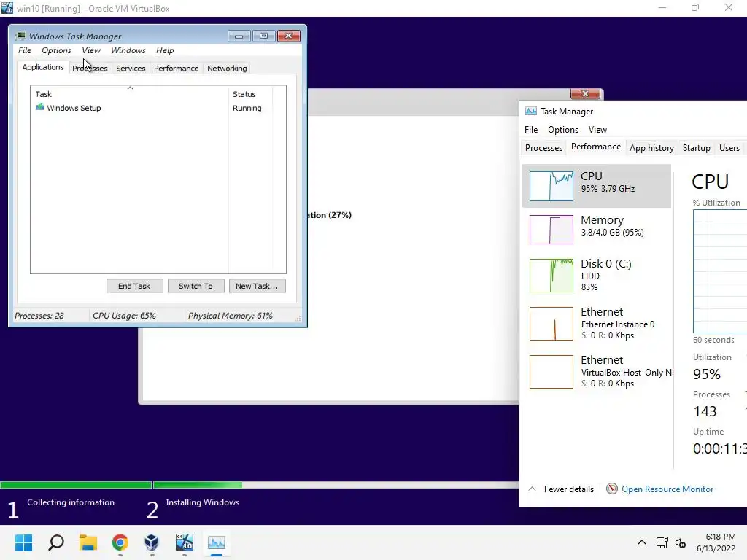Select the CPU performance graph thumbnail
Screen dimensions: 747x560
point(551,186)
